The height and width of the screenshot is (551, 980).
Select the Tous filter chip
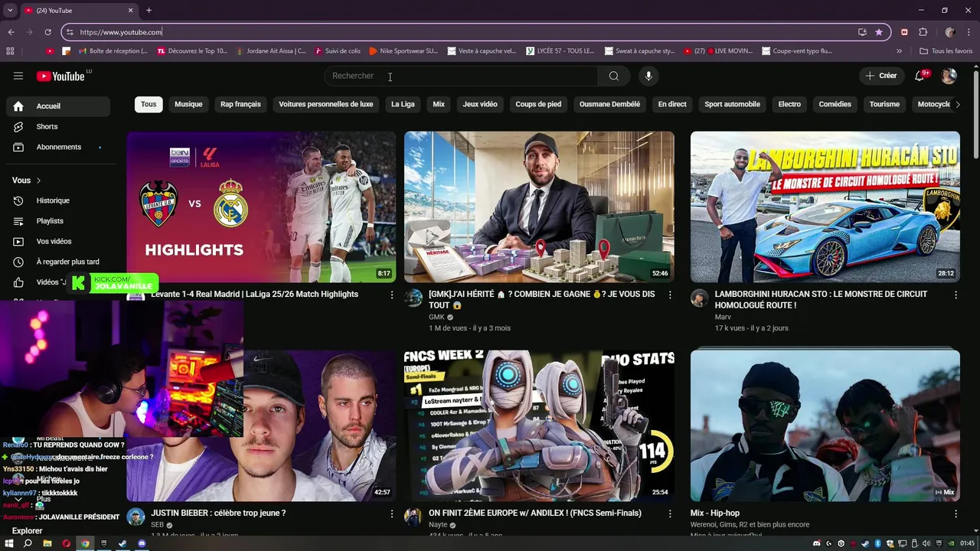pyautogui.click(x=149, y=104)
